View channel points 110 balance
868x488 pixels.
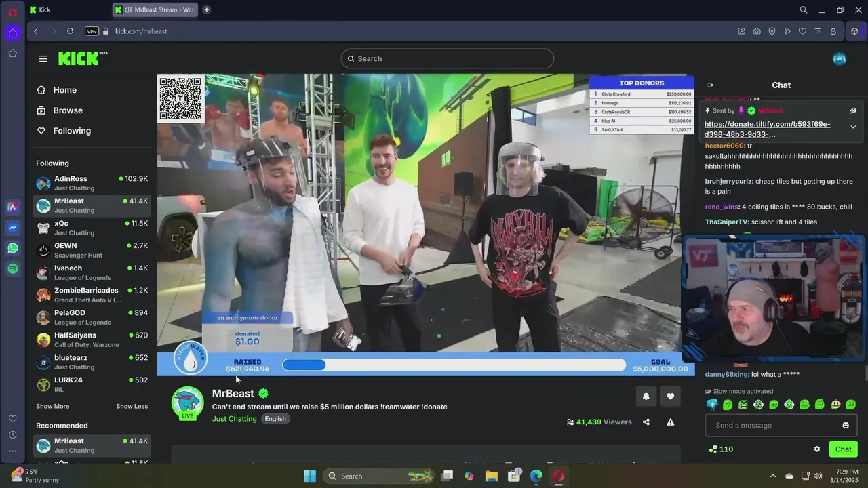721,449
